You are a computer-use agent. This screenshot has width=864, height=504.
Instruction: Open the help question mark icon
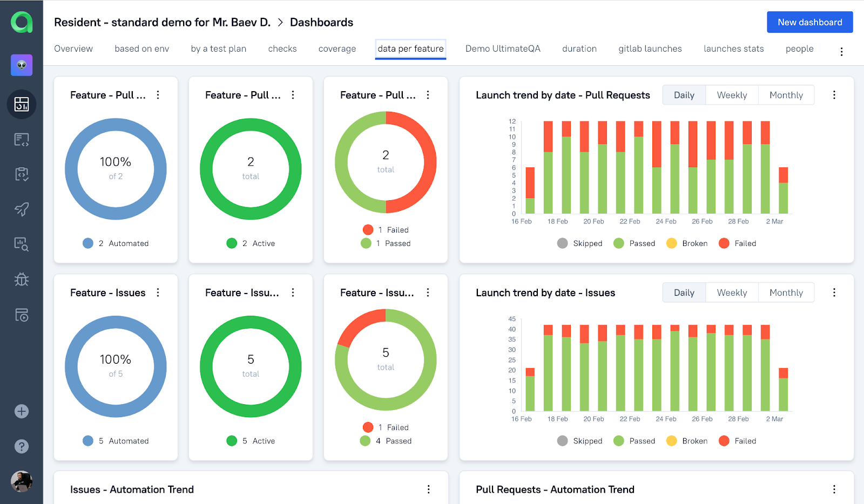click(22, 446)
